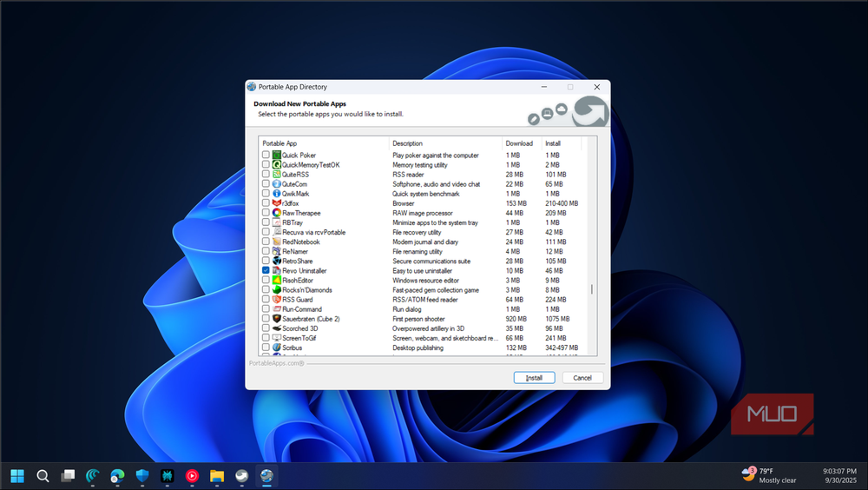Screen dimensions: 868x490
Task: Click the QuiteRSS app icon
Action: pos(276,174)
